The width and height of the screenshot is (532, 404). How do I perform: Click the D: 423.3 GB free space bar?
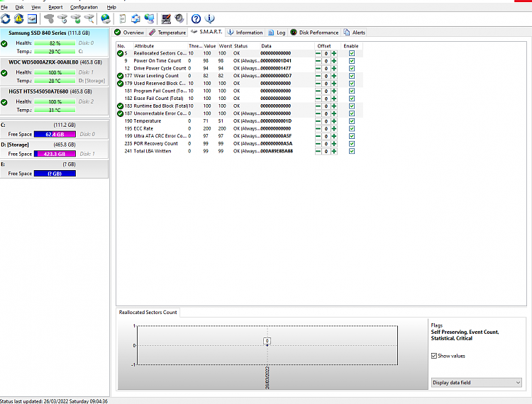[55, 154]
